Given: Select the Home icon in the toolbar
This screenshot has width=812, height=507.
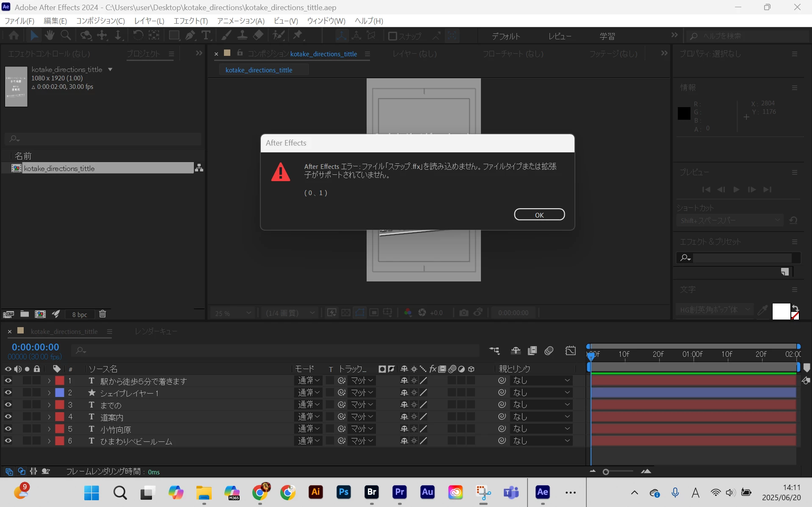Looking at the screenshot, I should (x=14, y=36).
